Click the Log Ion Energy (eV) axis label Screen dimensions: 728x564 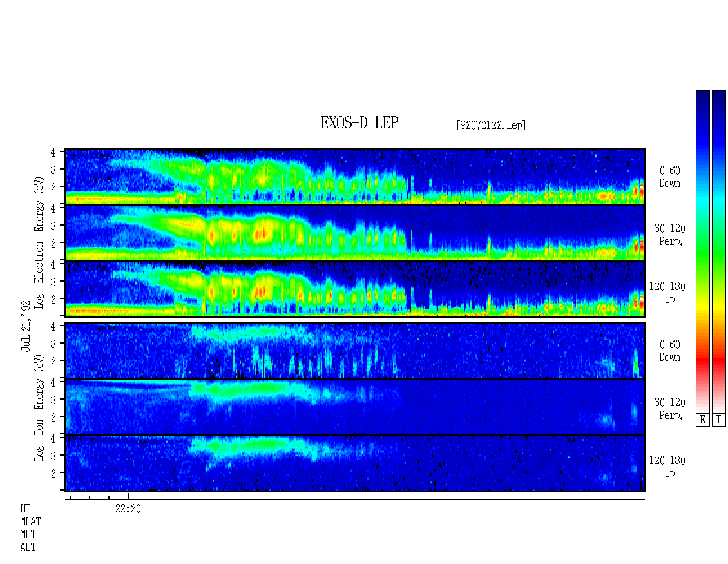(x=39, y=407)
